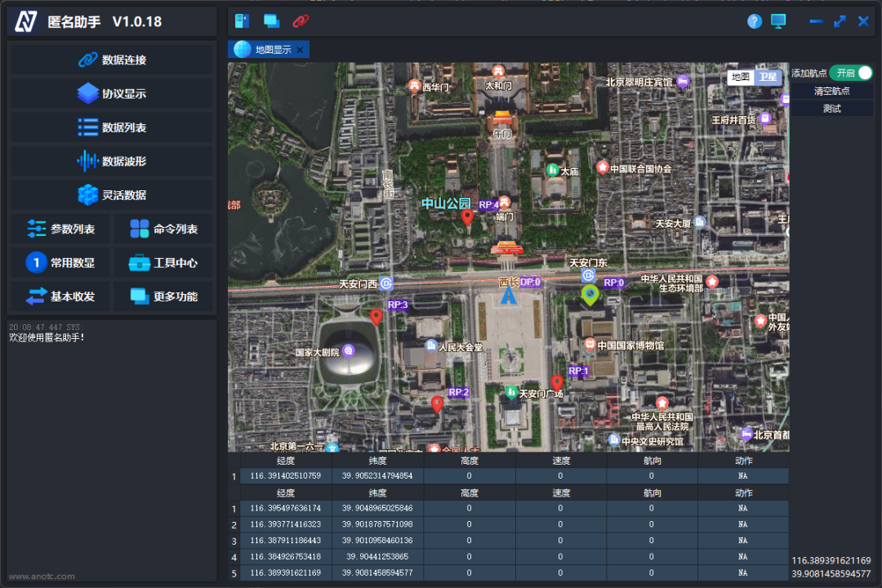
Task: Open the 协议显示 protocol display
Action: click(111, 93)
